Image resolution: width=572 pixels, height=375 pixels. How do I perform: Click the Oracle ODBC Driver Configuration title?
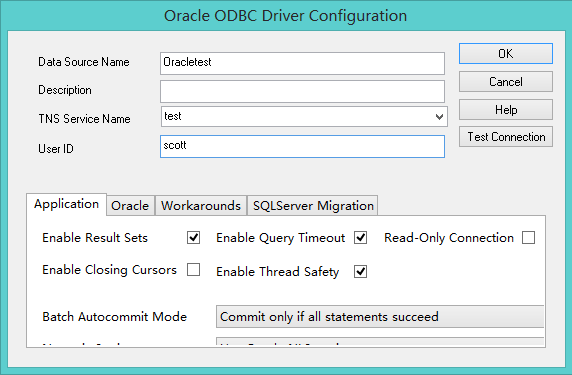pyautogui.click(x=285, y=16)
